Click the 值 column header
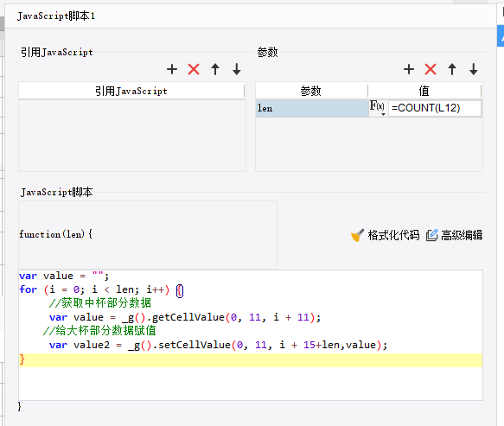The width and height of the screenshot is (504, 426). click(424, 91)
